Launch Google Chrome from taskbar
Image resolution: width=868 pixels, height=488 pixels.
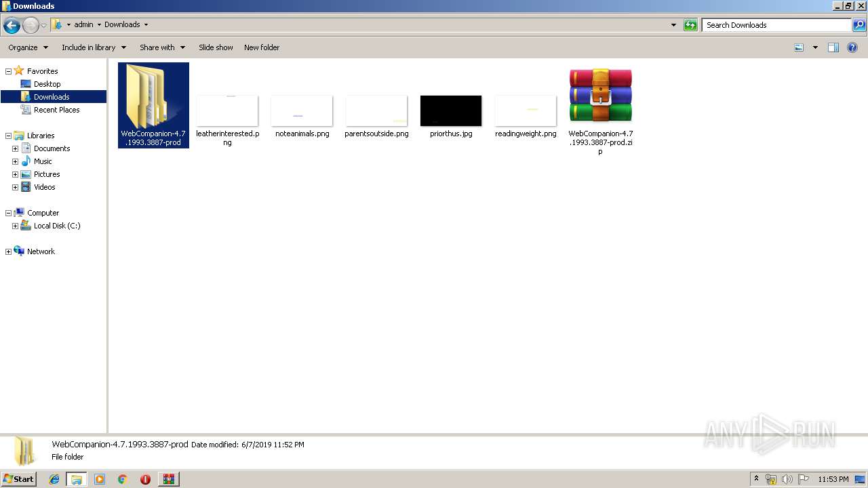123,479
